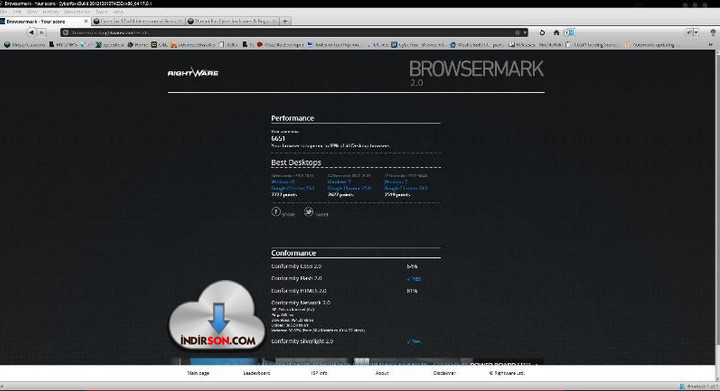Click the BROWSERMARK 2.0 title logo
Screen dimensions: 720x391
[x=476, y=73]
